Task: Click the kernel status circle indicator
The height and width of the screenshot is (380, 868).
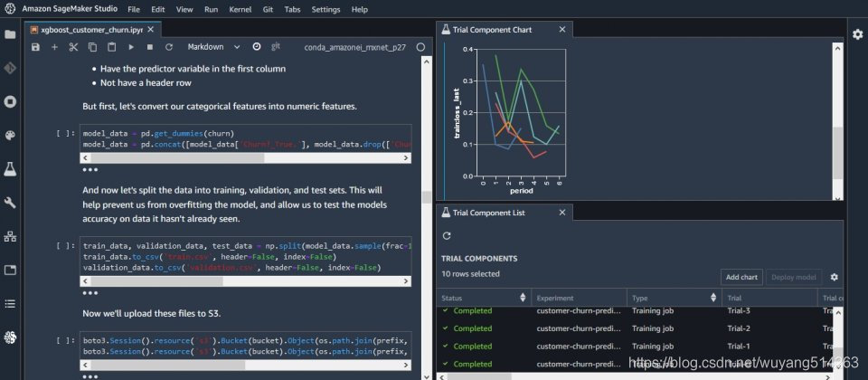Action: click(x=420, y=47)
